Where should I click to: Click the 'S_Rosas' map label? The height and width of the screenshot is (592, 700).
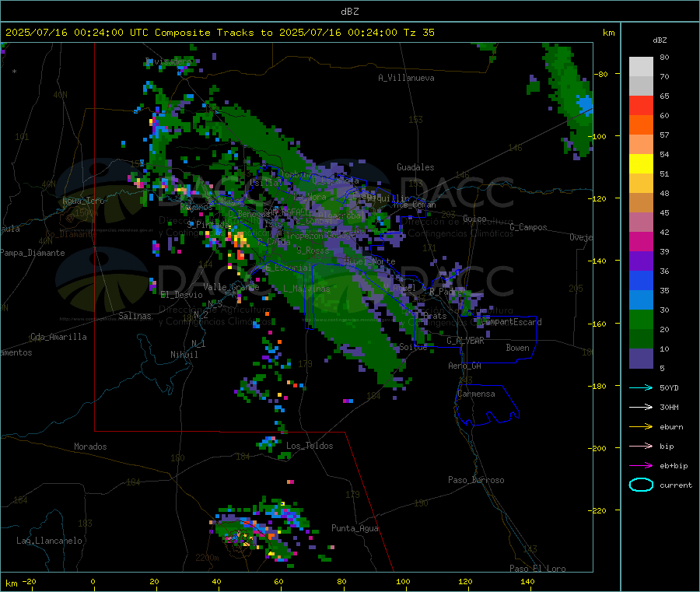tap(313, 250)
